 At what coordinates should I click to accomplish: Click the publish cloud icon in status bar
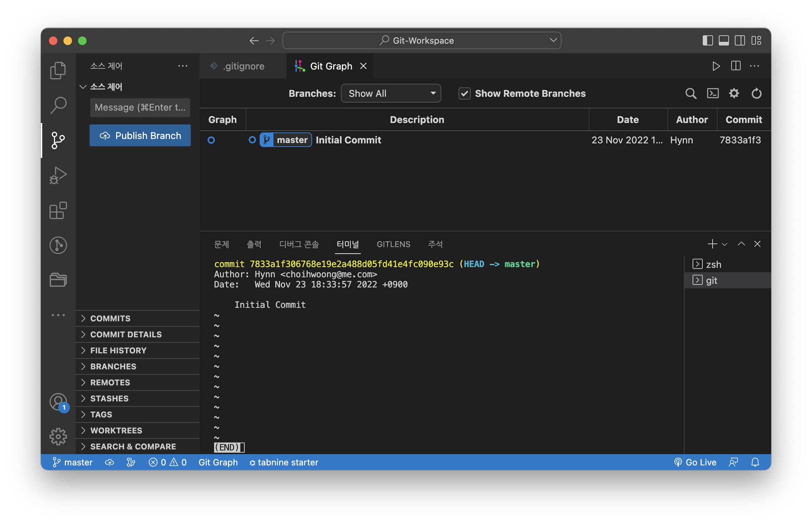tap(110, 462)
